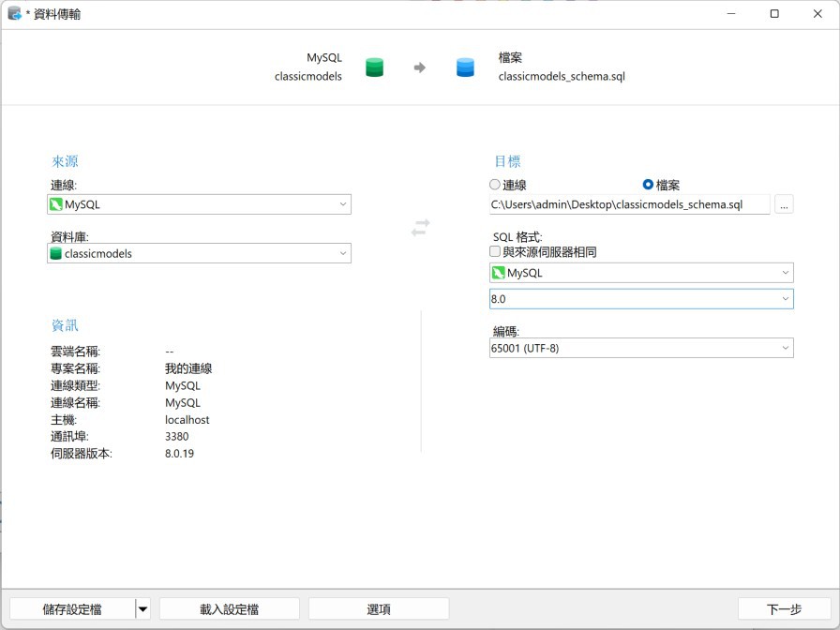Click the green MySQL source database icon
This screenshot has width=840, height=630.
pyautogui.click(x=373, y=67)
